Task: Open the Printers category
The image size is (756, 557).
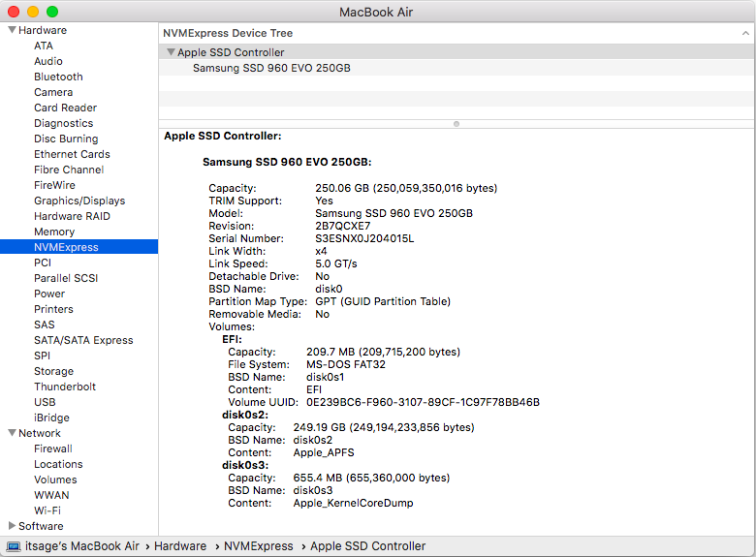Action: [53, 309]
